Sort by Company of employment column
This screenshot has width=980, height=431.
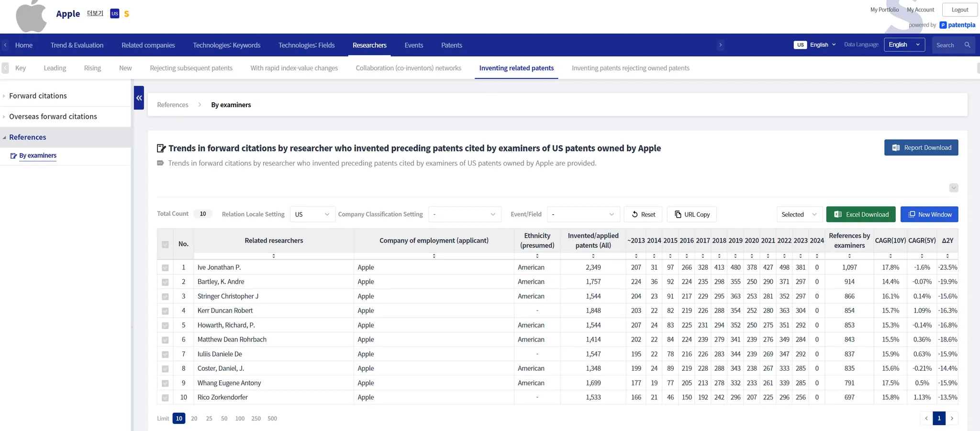(434, 256)
